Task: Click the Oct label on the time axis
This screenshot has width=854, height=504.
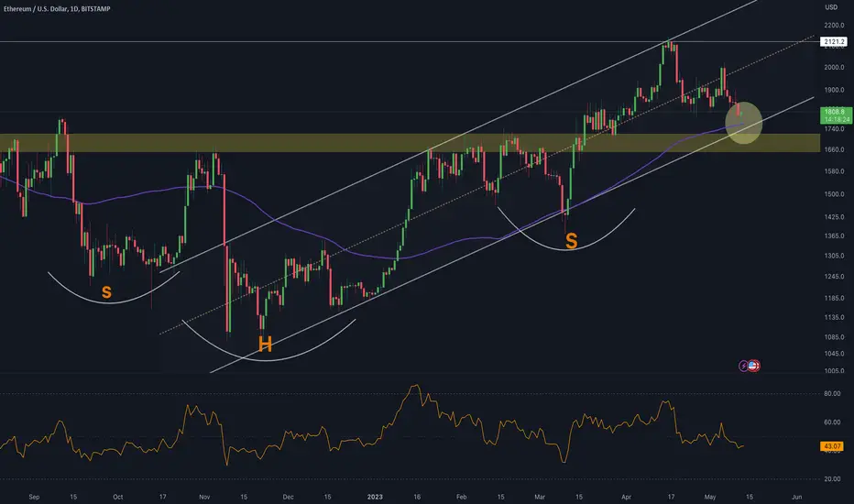Action: 117,497
